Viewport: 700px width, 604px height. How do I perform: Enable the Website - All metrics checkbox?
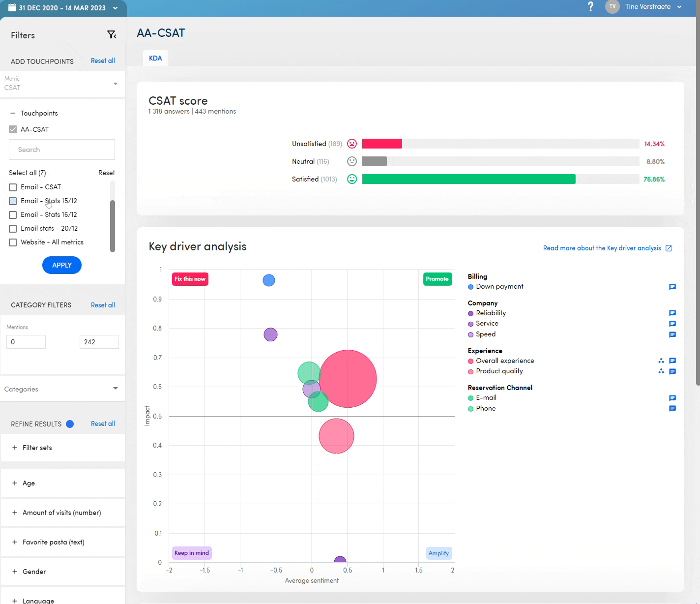tap(13, 242)
